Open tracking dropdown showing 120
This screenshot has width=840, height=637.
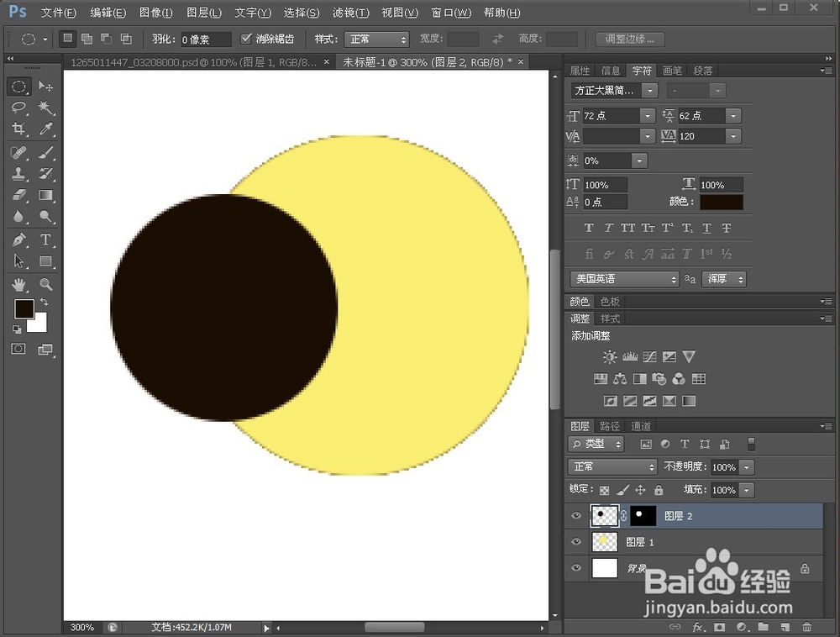tap(733, 136)
